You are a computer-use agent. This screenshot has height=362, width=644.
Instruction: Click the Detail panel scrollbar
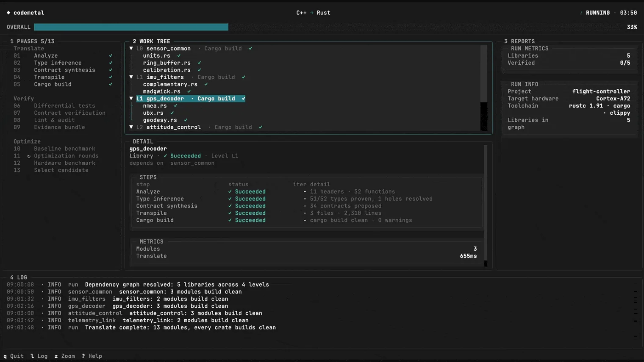[486, 206]
